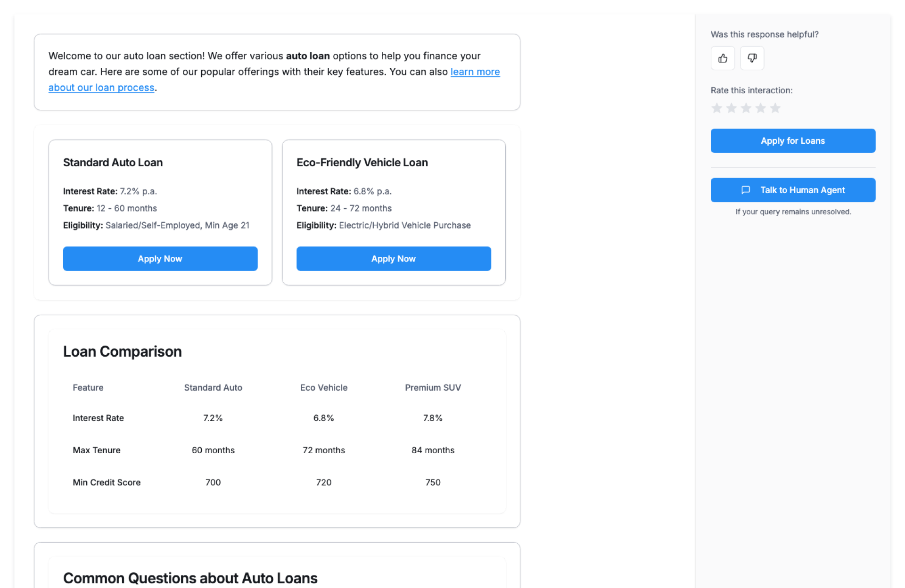Image resolution: width=905 pixels, height=588 pixels.
Task: Rate the interaction two stars
Action: pyautogui.click(x=731, y=108)
